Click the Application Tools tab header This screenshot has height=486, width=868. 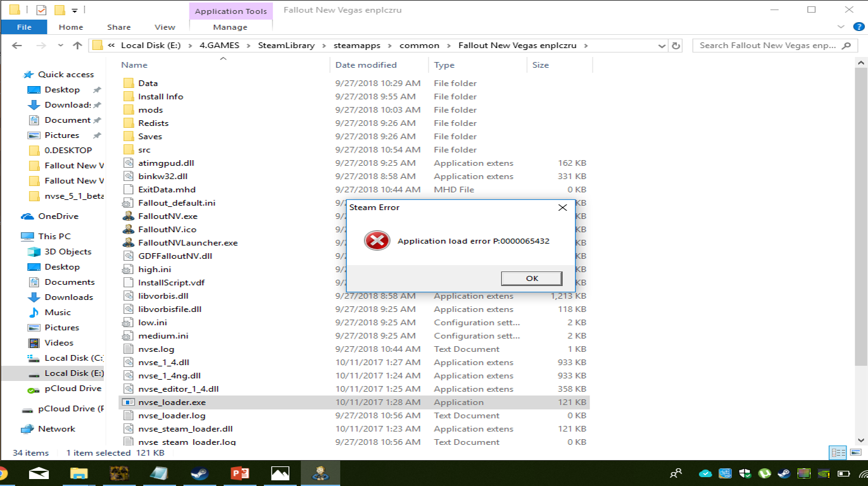pos(230,11)
